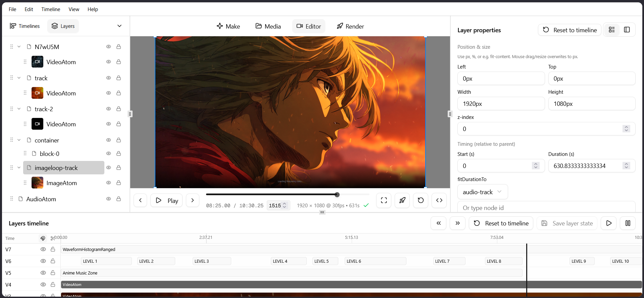Toggle visibility of ImageAtom layer

click(108, 183)
